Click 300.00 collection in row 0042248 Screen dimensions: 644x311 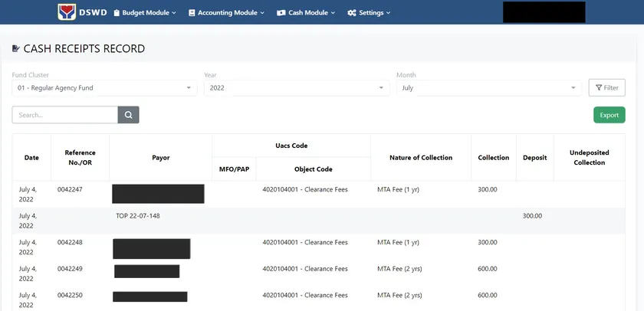(x=488, y=243)
